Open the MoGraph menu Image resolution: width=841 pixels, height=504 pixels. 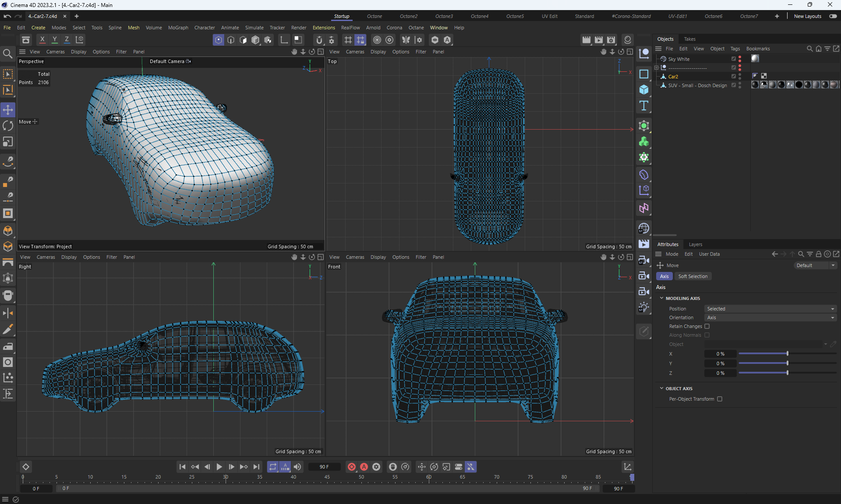[x=178, y=28]
